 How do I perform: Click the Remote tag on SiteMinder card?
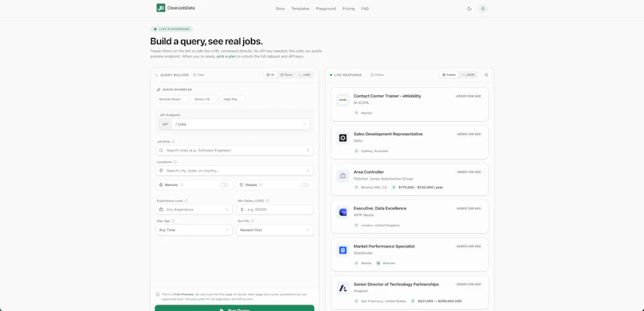(x=386, y=263)
